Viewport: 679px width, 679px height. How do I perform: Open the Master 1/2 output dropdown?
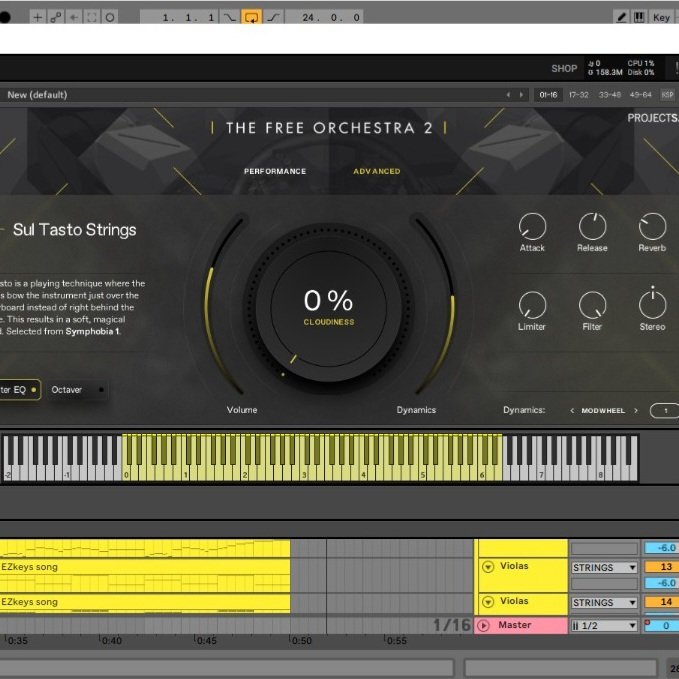click(604, 626)
